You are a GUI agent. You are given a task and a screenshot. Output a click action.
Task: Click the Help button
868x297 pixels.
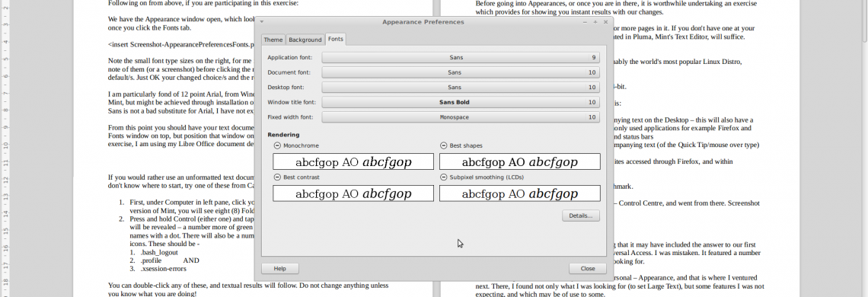click(280, 268)
